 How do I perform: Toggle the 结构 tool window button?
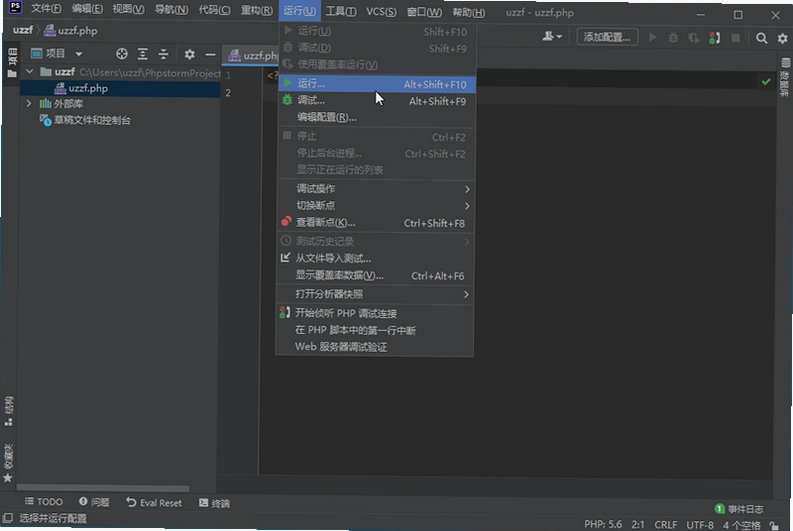pos(9,411)
